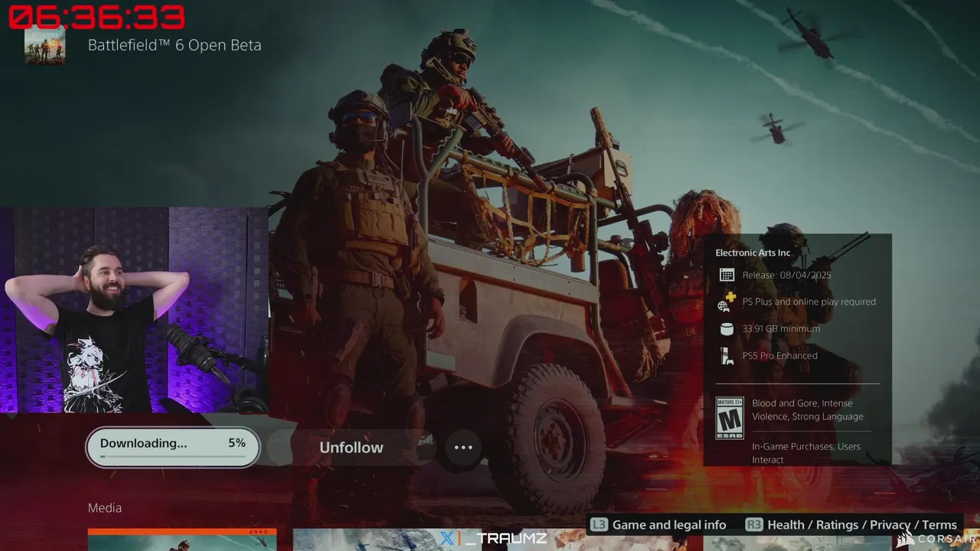Image resolution: width=980 pixels, height=551 pixels.
Task: Open Health / Ratings / Privacy / Terms
Action: 862,525
